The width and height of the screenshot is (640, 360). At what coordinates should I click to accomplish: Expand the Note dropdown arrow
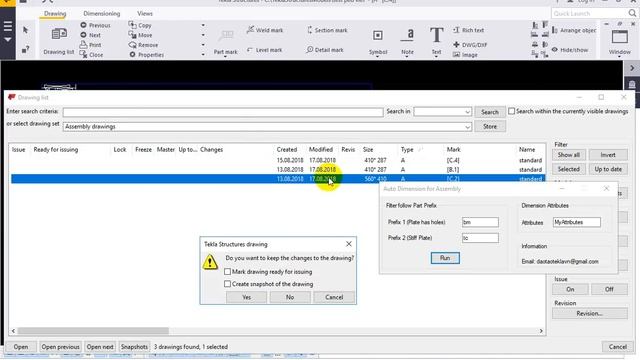coord(407,57)
